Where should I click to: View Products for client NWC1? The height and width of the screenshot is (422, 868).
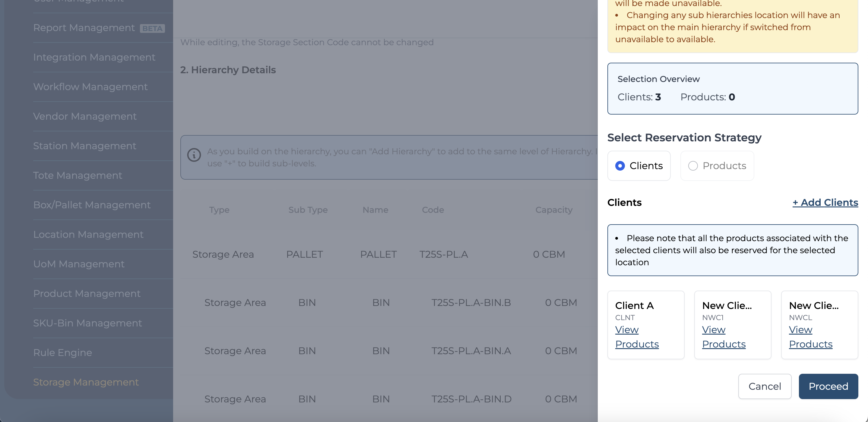724,337
